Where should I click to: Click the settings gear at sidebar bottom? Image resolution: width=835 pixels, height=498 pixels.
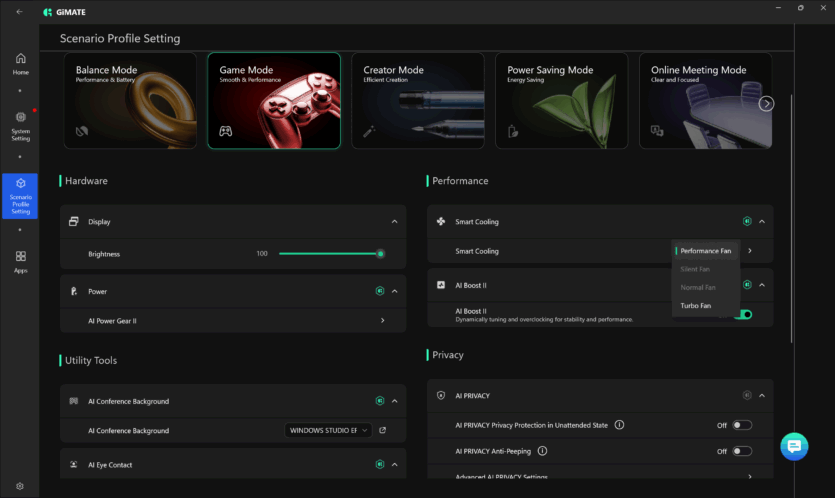click(20, 486)
